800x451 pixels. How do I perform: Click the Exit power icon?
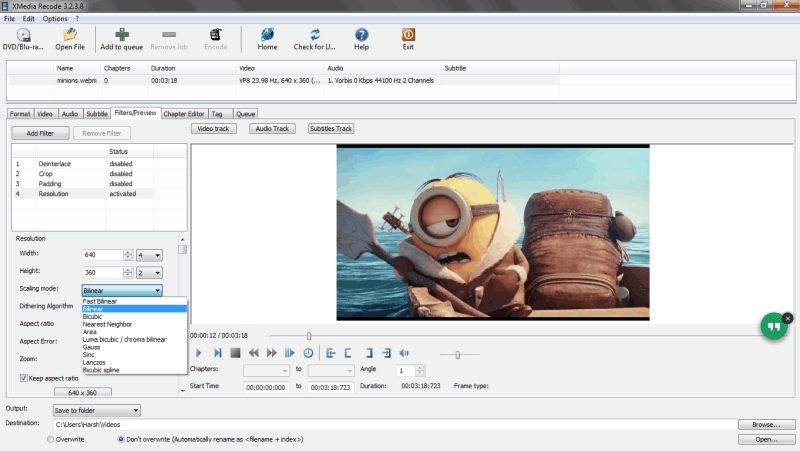pos(408,35)
